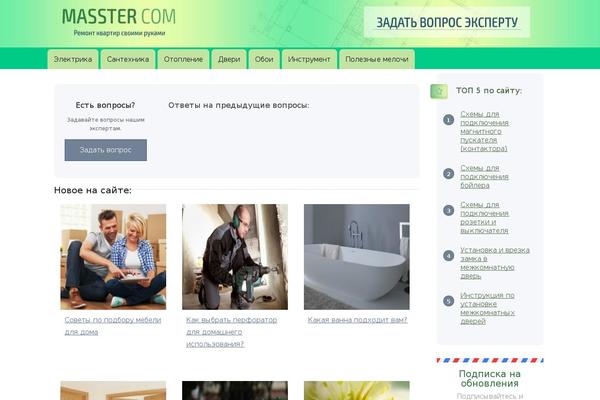The height and width of the screenshot is (400, 600).
Task: Click the number 5 badge in top list
Action: click(x=448, y=301)
